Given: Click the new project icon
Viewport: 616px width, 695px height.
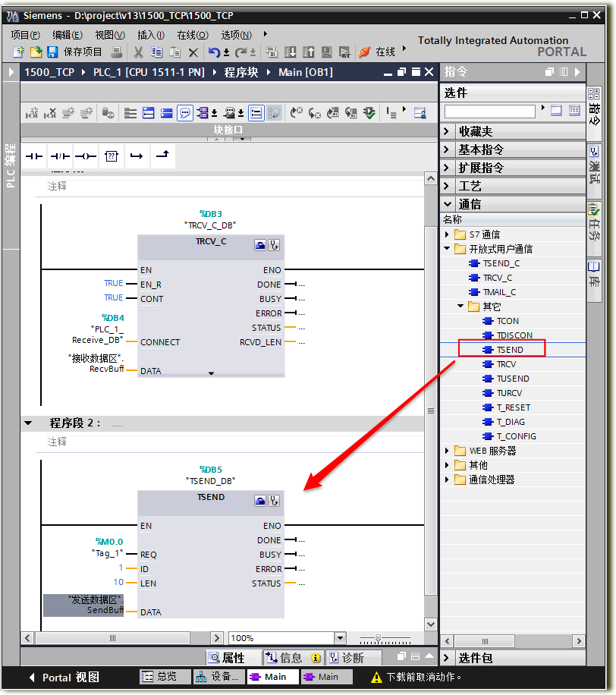Looking at the screenshot, I should pos(18,52).
